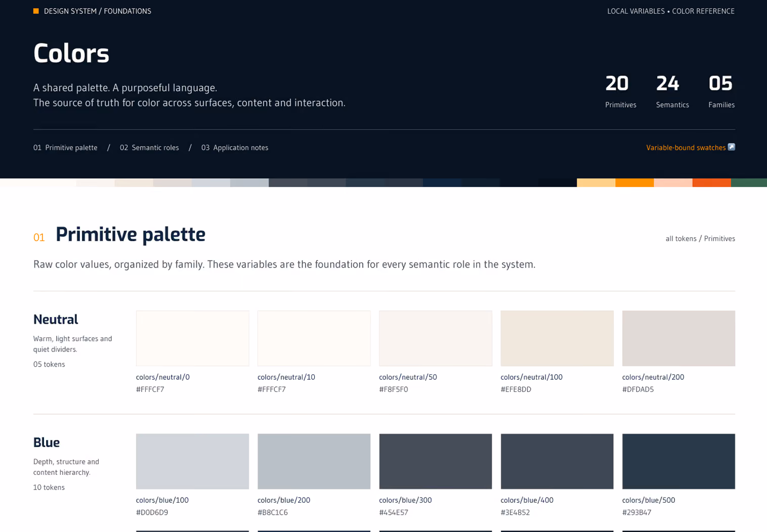Click the hex value #D0D6D9

pyautogui.click(x=152, y=513)
